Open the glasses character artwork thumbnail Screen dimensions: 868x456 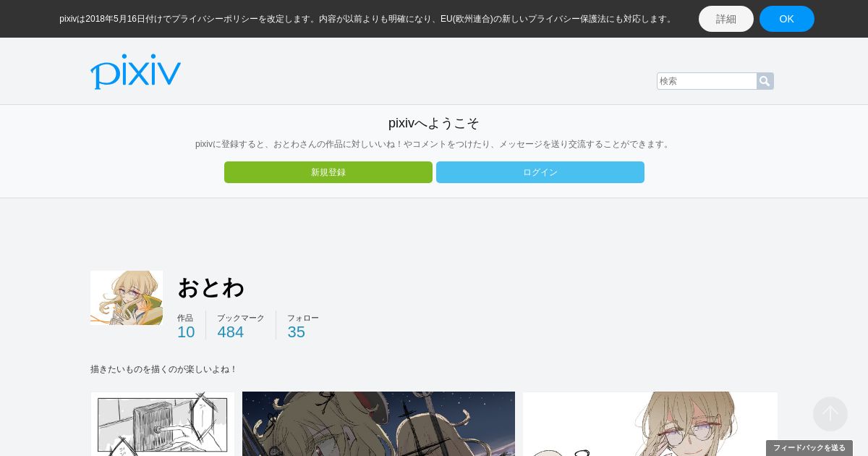(x=650, y=424)
